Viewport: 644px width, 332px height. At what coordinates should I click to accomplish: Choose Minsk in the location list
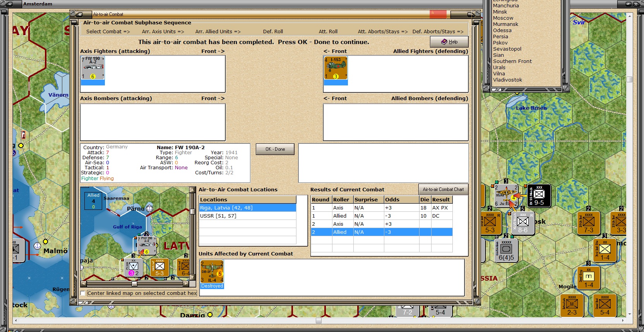(x=500, y=12)
